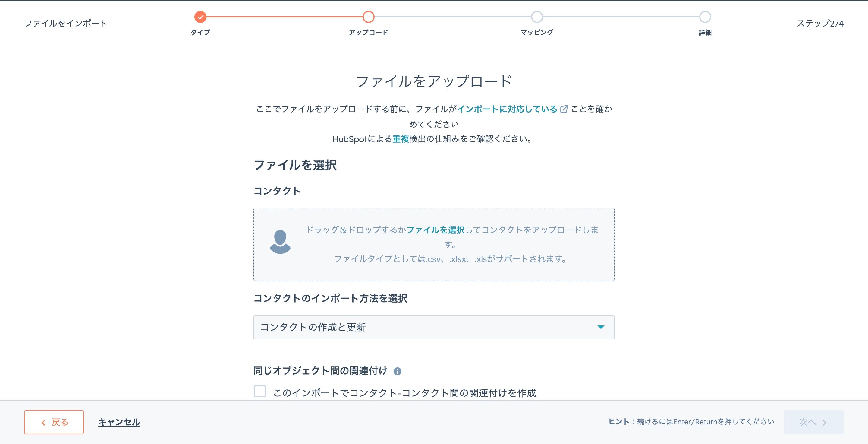Click the 詳細 step label
Image resolution: width=868 pixels, height=444 pixels.
tap(705, 32)
